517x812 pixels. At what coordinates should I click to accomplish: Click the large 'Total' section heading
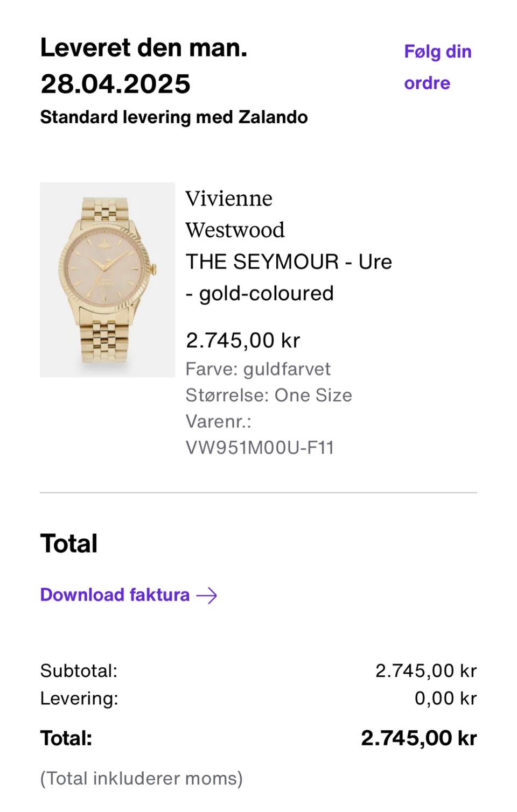69,543
